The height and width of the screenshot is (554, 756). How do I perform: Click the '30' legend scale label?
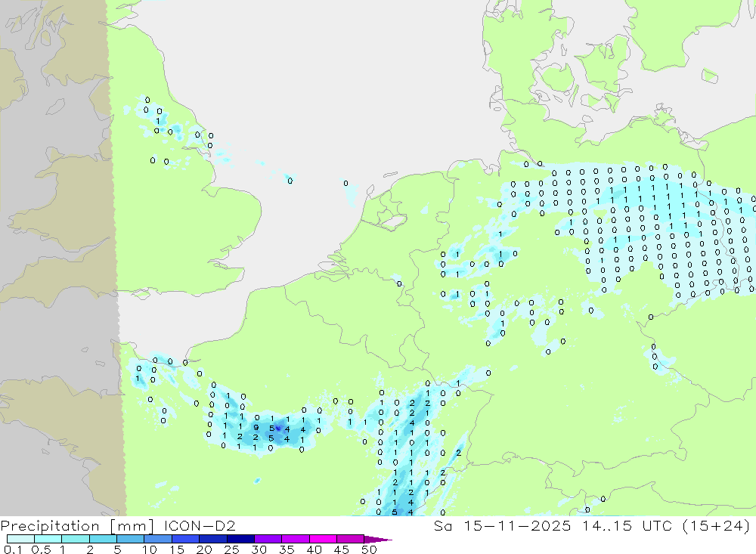259,549
